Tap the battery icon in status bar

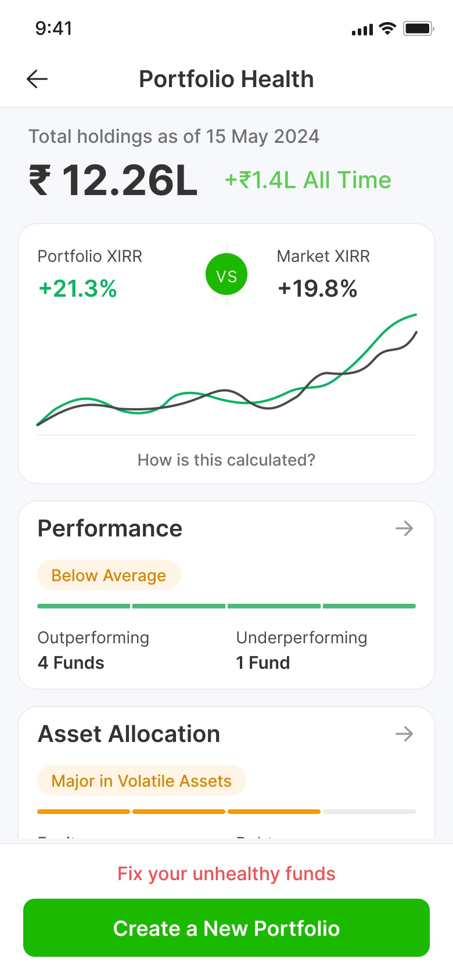[x=419, y=28]
